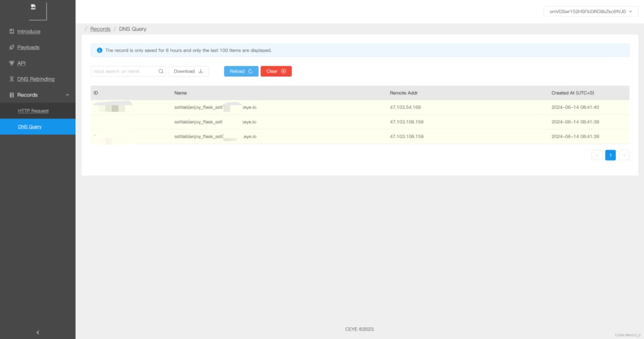Click the blue info icon in notice
Viewport: 644px width, 339px height.
click(100, 50)
